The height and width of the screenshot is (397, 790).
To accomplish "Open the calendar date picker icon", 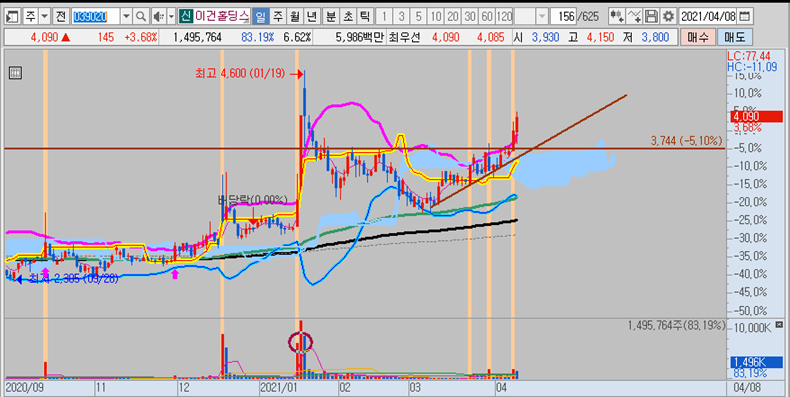I will pos(744,17).
